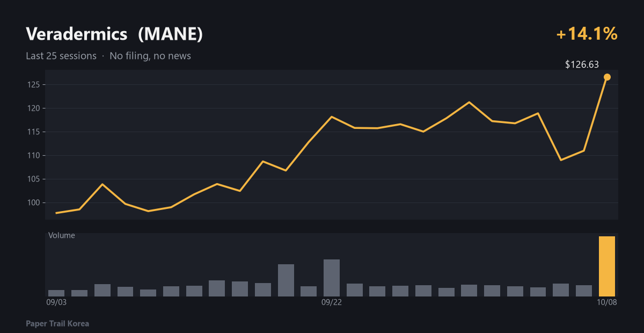Viewport: 644px width, 333px height.
Task: Select the +14.1% change value
Action: (x=587, y=34)
